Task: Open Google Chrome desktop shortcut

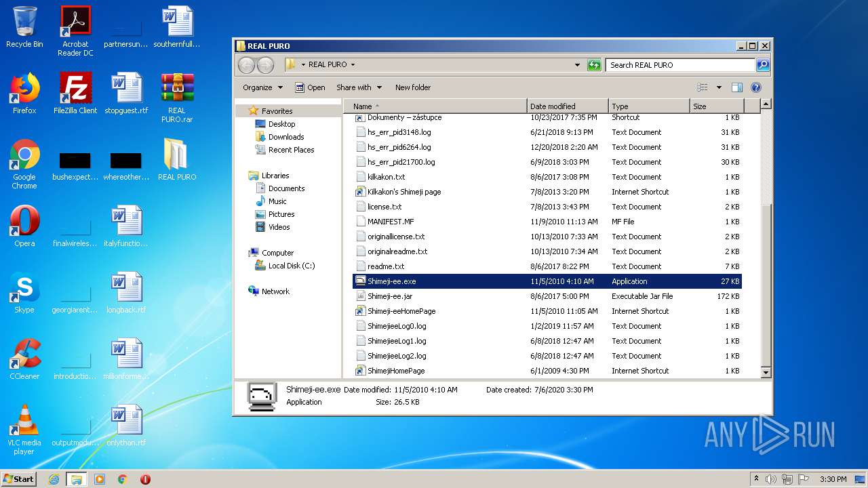Action: [x=24, y=164]
